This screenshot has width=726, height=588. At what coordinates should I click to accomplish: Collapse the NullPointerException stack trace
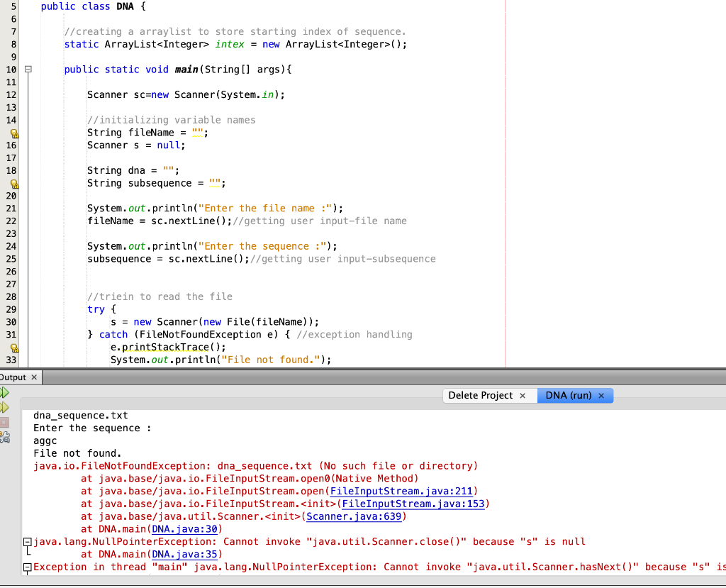26,541
